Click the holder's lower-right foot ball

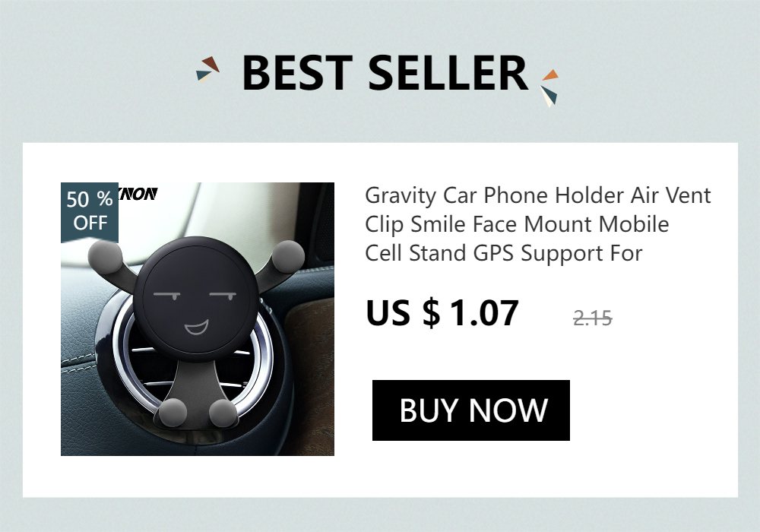point(223,413)
